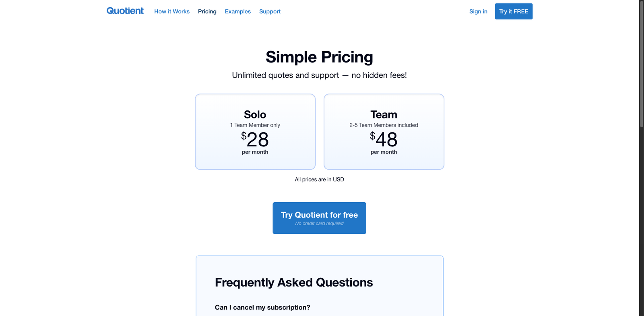Click the Sign in link
Screen dimensions: 644x316
(x=478, y=11)
